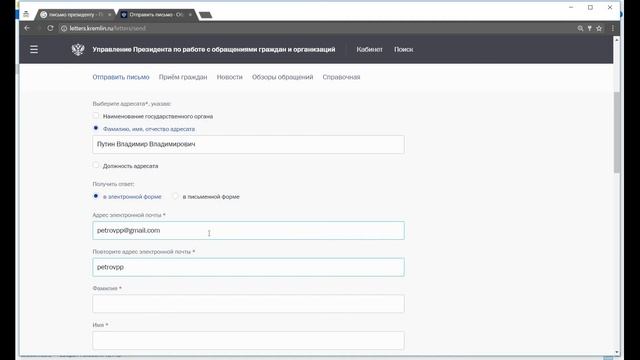Open the 'Поиск' header link
The image size is (640, 360).
404,49
